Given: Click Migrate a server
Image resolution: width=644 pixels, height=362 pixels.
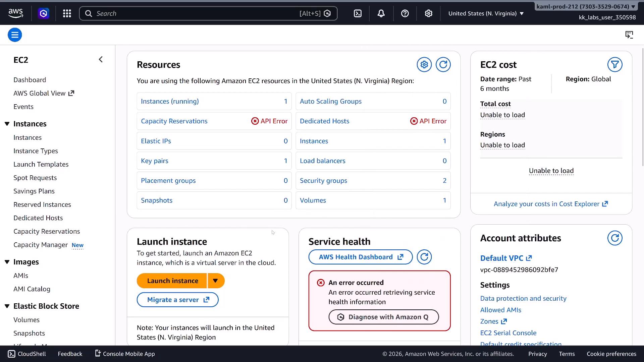Looking at the screenshot, I should (178, 300).
